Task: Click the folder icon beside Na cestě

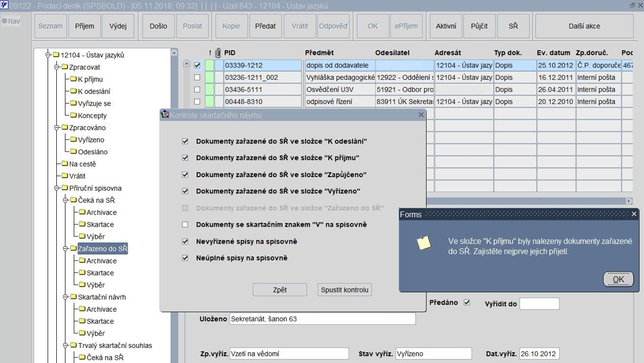Action: click(64, 164)
